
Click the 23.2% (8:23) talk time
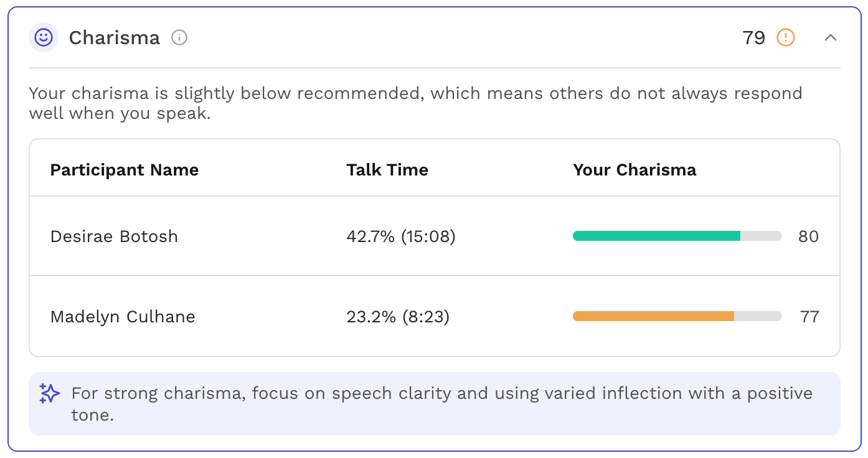point(398,317)
